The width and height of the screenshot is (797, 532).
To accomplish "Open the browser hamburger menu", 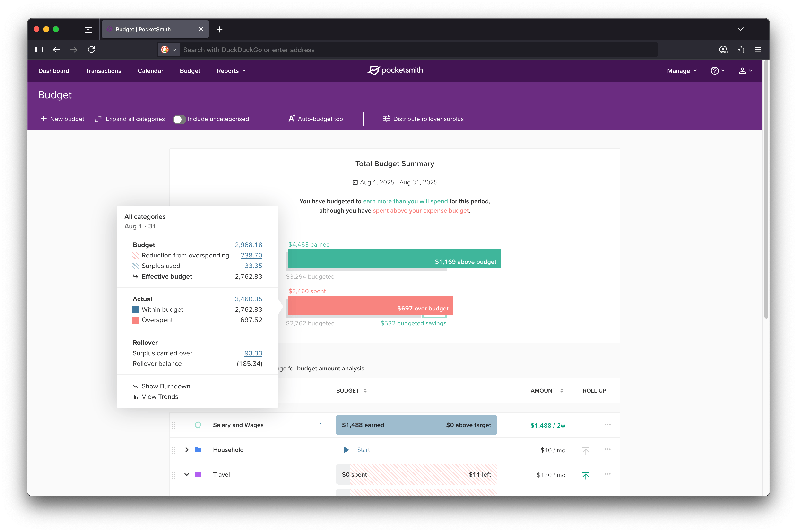I will coord(758,50).
